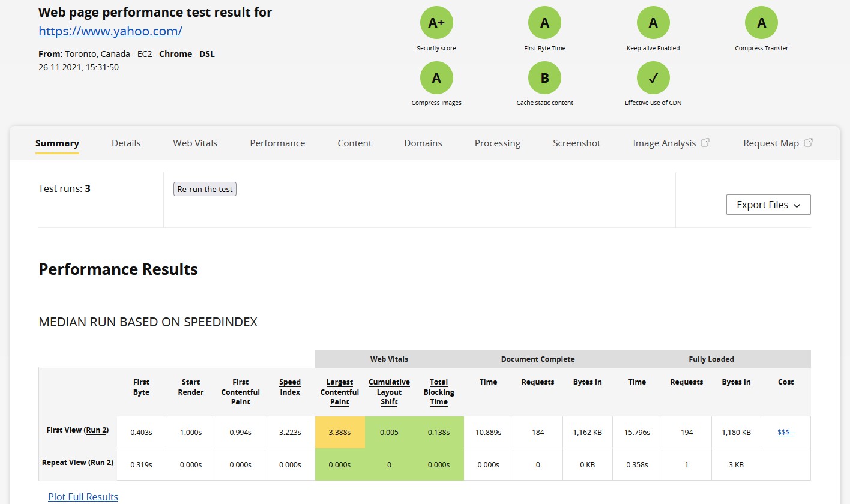Click the Compress Transfer grade badge

pyautogui.click(x=761, y=23)
